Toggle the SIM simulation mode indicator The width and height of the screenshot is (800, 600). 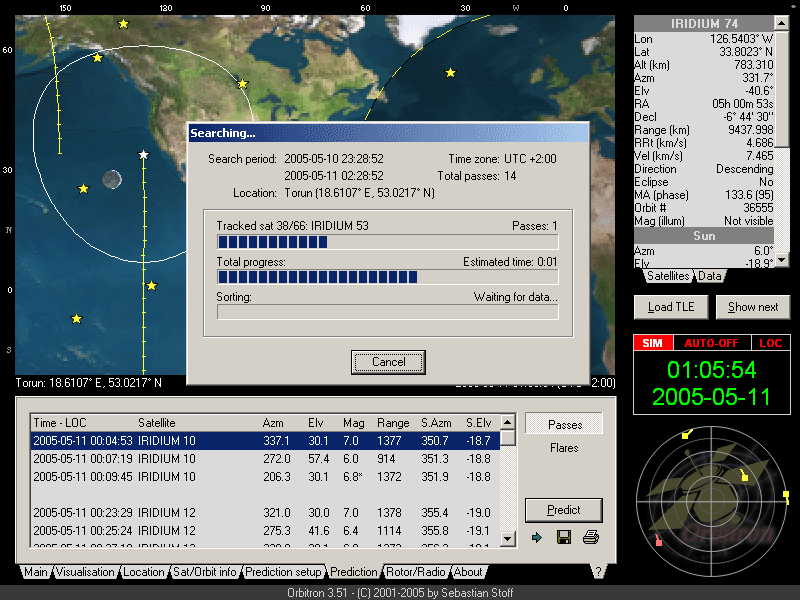(x=653, y=343)
